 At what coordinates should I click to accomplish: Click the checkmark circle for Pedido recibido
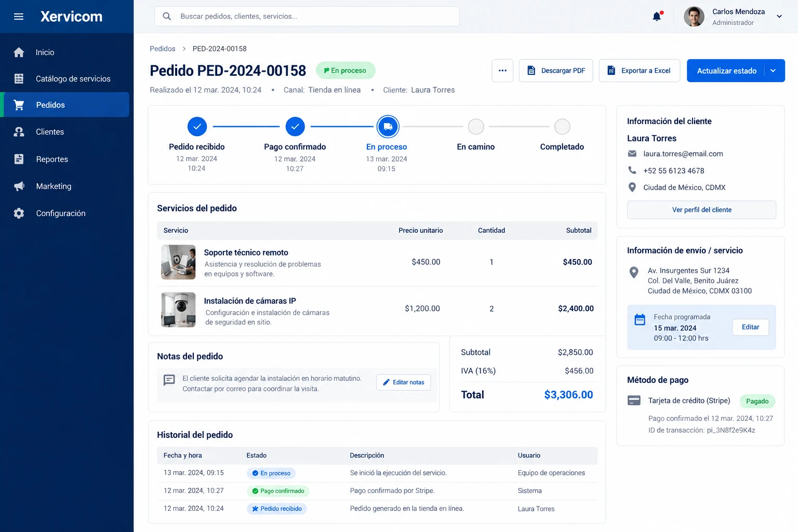coord(197,126)
